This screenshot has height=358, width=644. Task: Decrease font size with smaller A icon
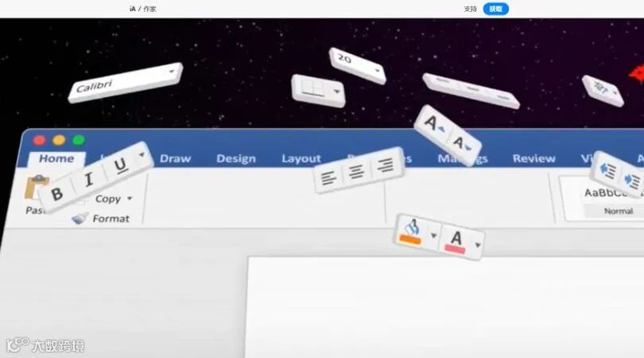tap(461, 143)
